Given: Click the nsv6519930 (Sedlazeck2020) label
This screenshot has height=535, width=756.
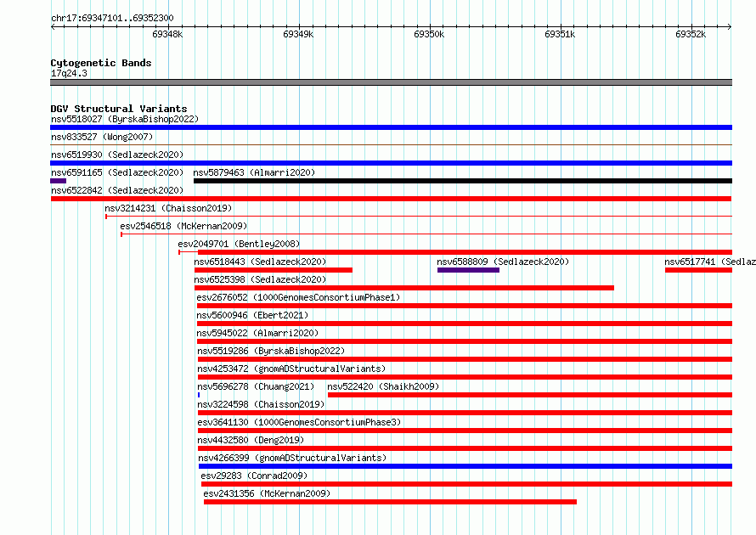Looking at the screenshot, I should click(x=117, y=155).
